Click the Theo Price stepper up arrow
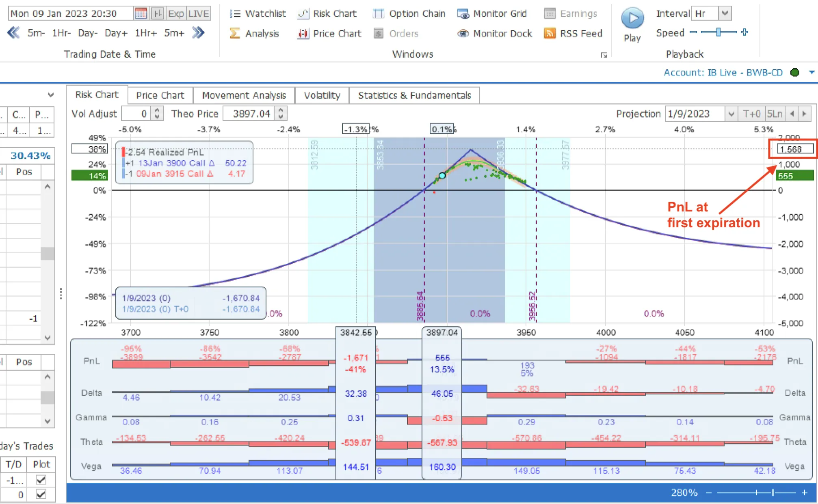 pyautogui.click(x=280, y=110)
